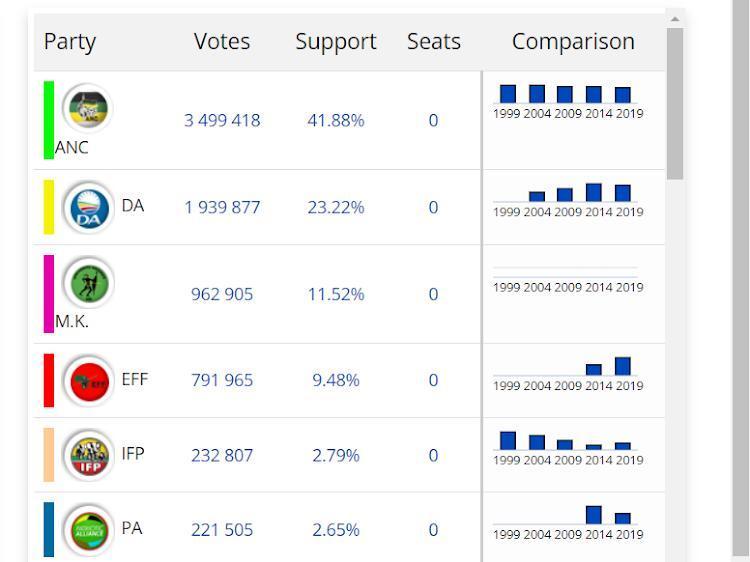Click the ANC votes figure 3 499 418

[222, 120]
